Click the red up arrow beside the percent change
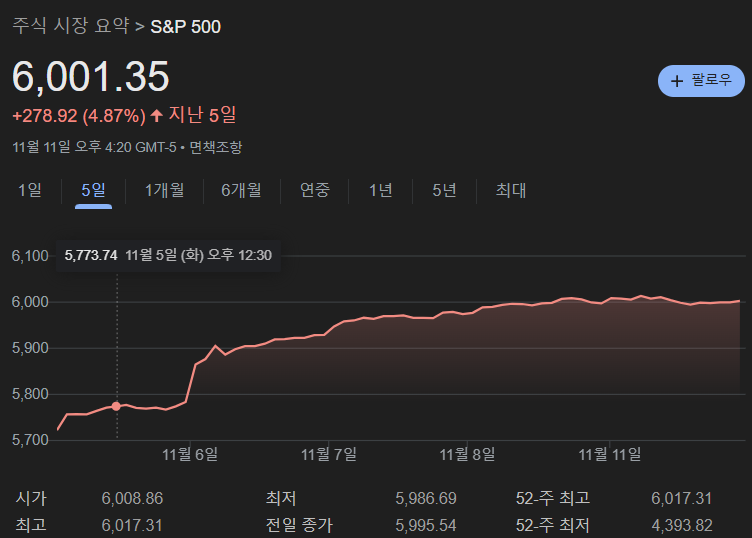This screenshot has height=538, width=752. coord(157,116)
